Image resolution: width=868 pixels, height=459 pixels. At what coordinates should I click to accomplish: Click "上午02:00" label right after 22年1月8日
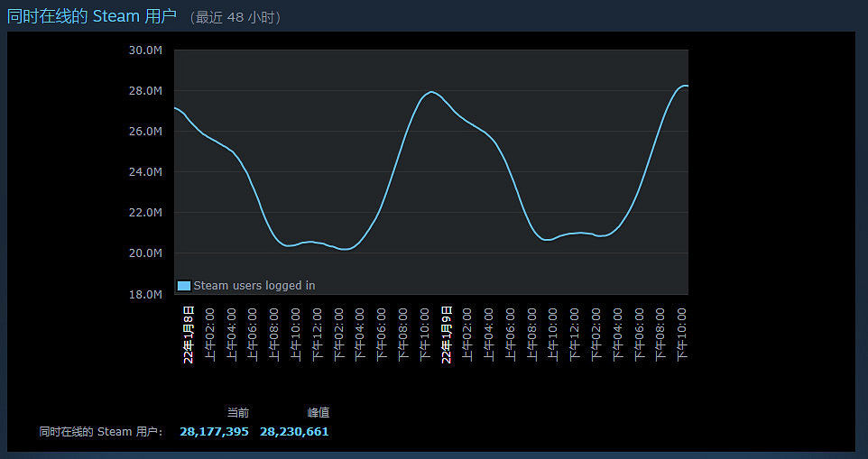point(210,335)
